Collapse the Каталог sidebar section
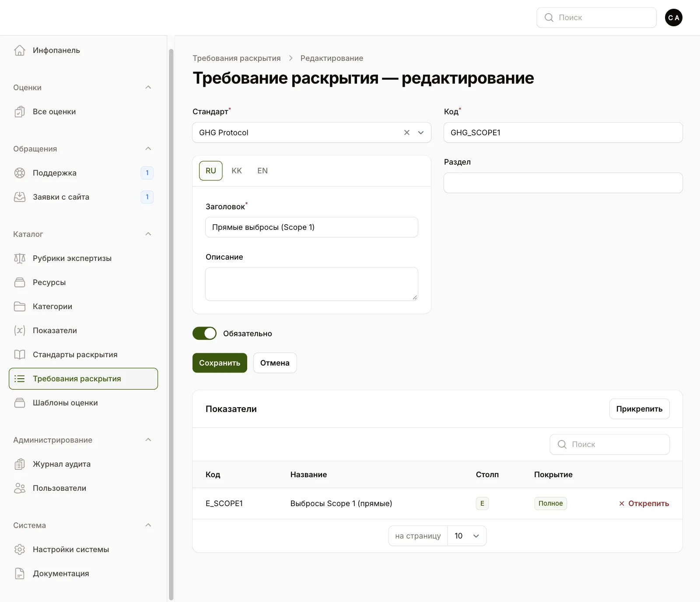The image size is (700, 602). (148, 234)
